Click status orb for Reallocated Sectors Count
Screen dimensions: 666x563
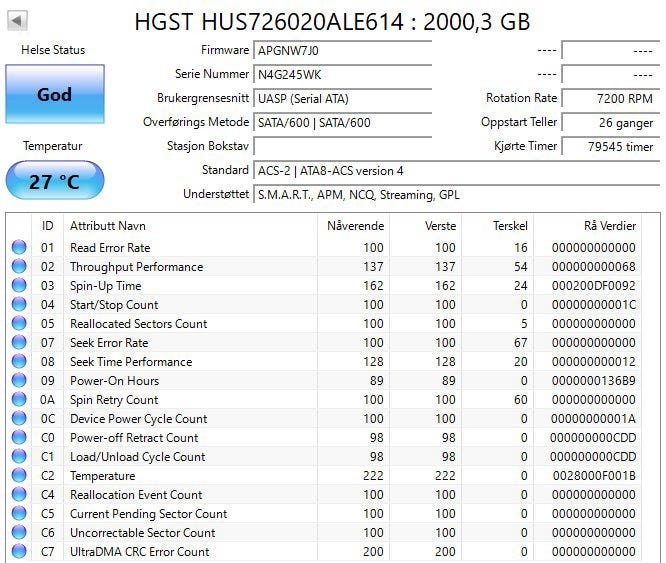19,323
